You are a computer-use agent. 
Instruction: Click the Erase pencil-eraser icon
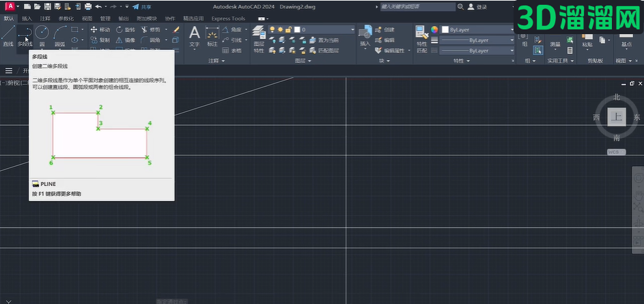coord(176,29)
